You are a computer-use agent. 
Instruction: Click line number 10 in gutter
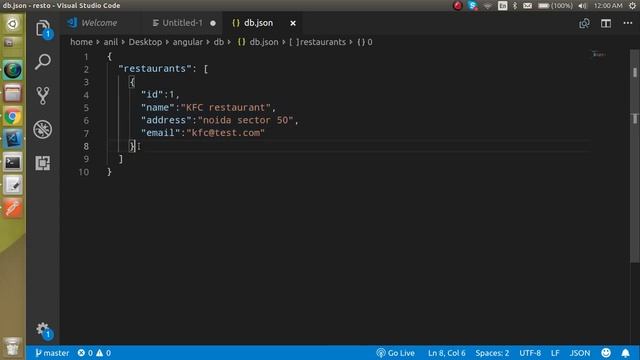pos(84,172)
